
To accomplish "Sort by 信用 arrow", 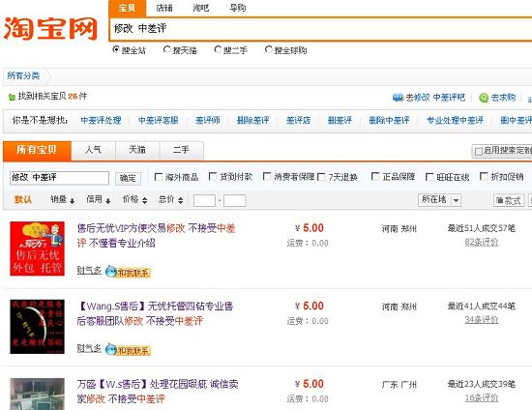I will pyautogui.click(x=108, y=201).
